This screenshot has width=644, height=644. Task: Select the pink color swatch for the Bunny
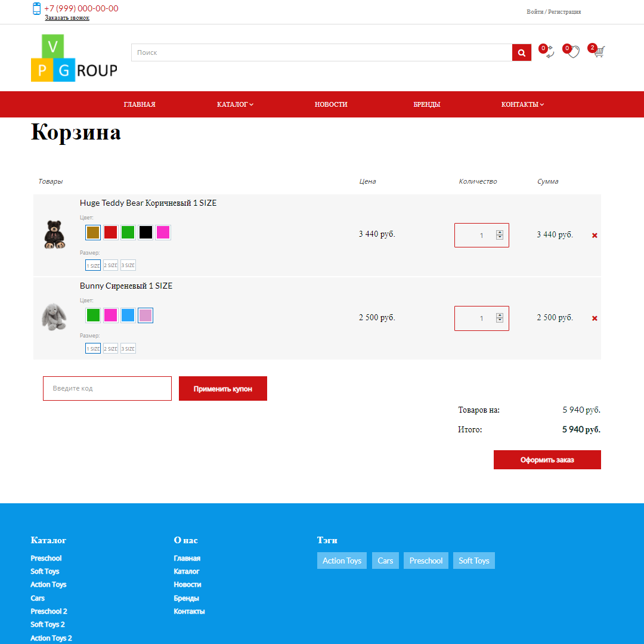click(x=110, y=315)
